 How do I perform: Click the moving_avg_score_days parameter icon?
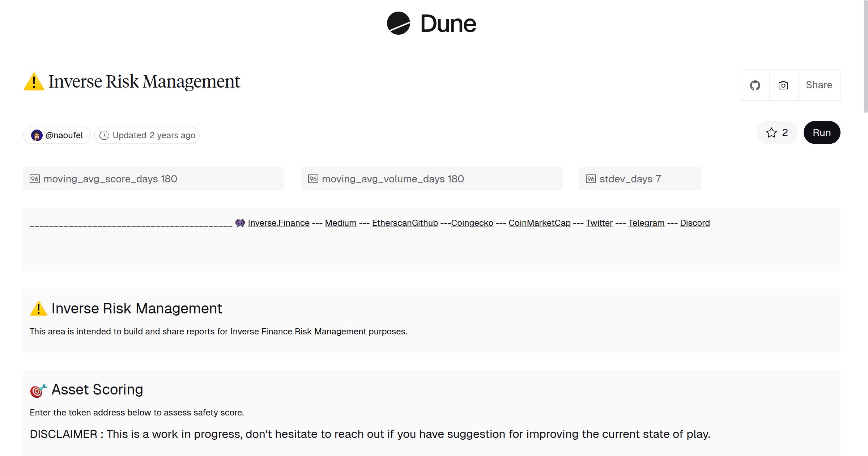(x=35, y=179)
